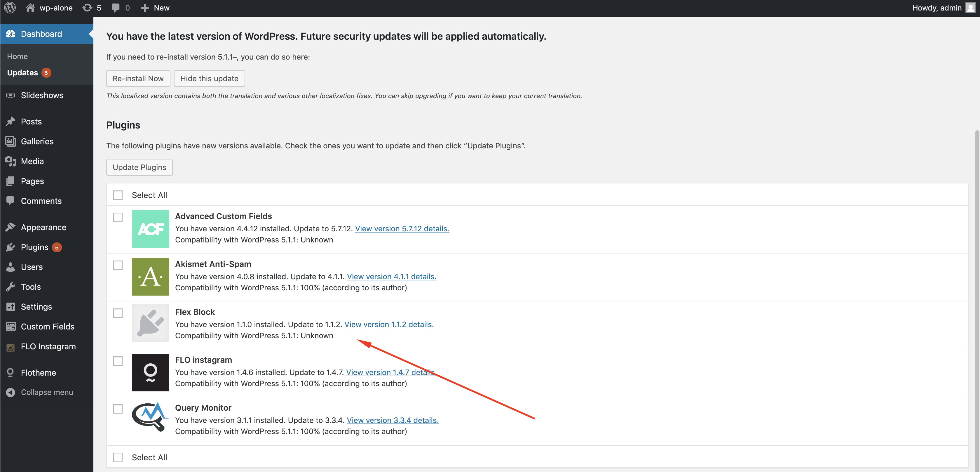Open the Updates submenu item
Viewport: 980px width, 472px height.
click(22, 73)
